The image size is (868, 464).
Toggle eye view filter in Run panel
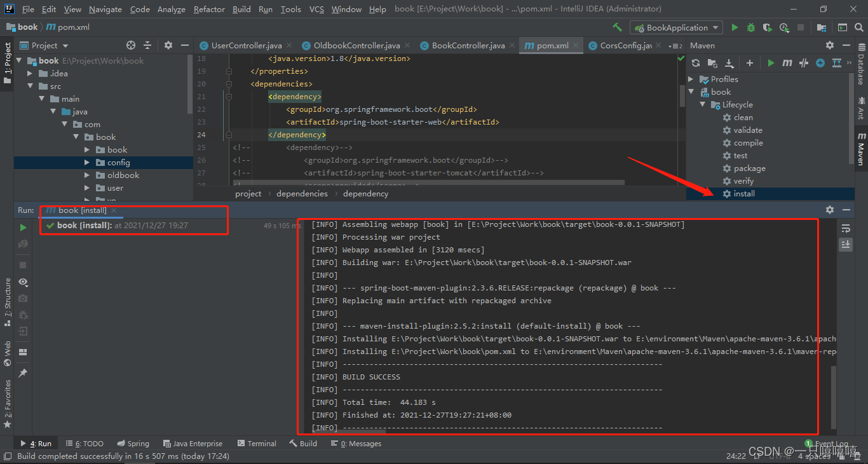pos(23,282)
